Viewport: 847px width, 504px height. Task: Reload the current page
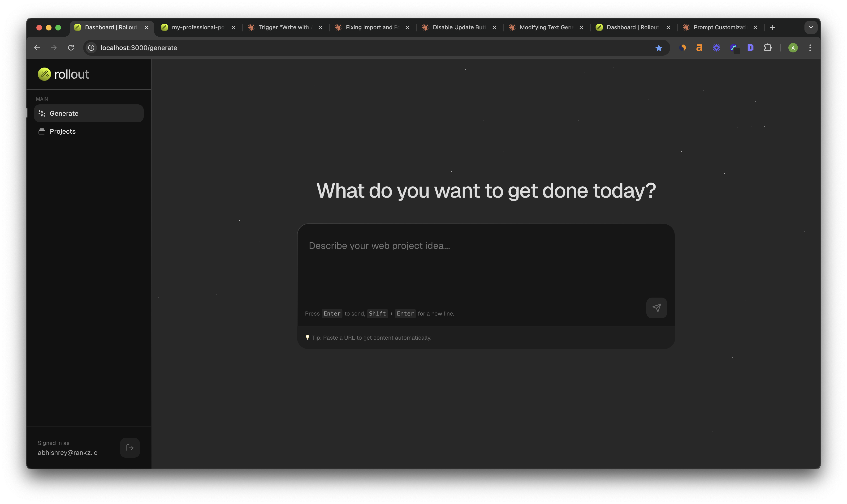71,48
